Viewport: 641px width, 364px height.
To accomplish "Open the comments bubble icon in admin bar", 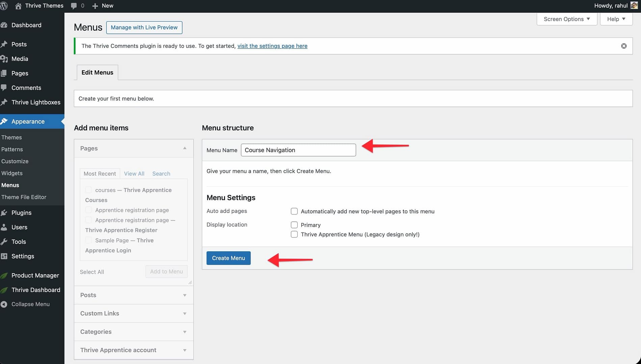I will tap(74, 6).
